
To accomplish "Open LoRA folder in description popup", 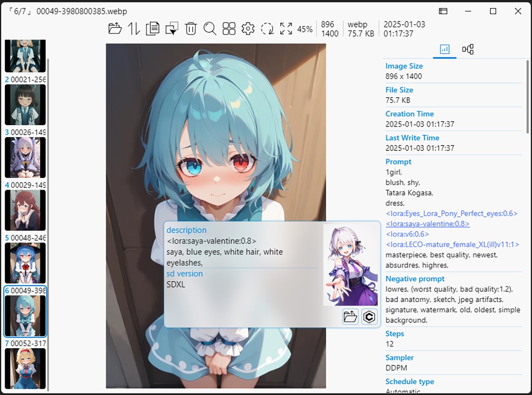I will click(351, 317).
